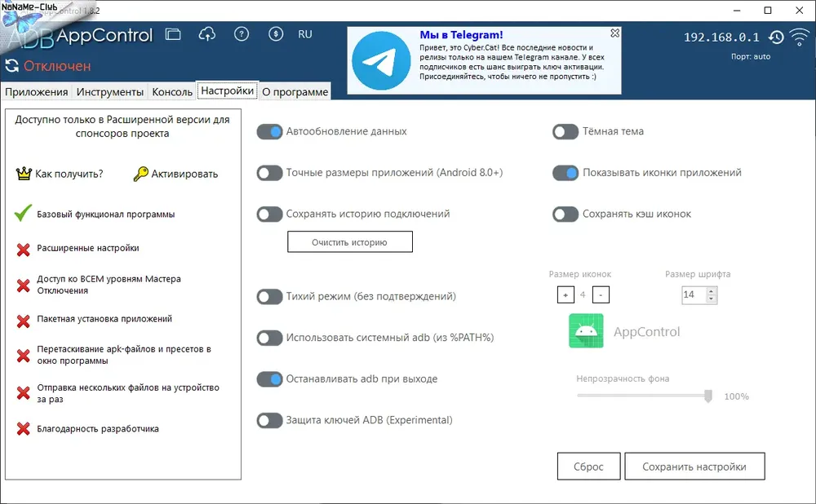
Task: Click the Telegram logo in the banner
Action: 381,61
